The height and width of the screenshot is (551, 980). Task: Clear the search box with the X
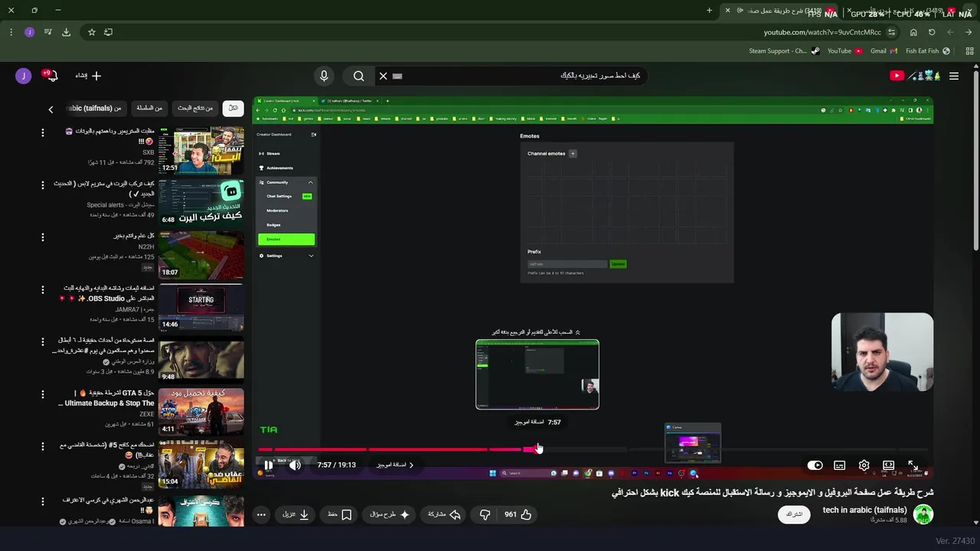383,76
